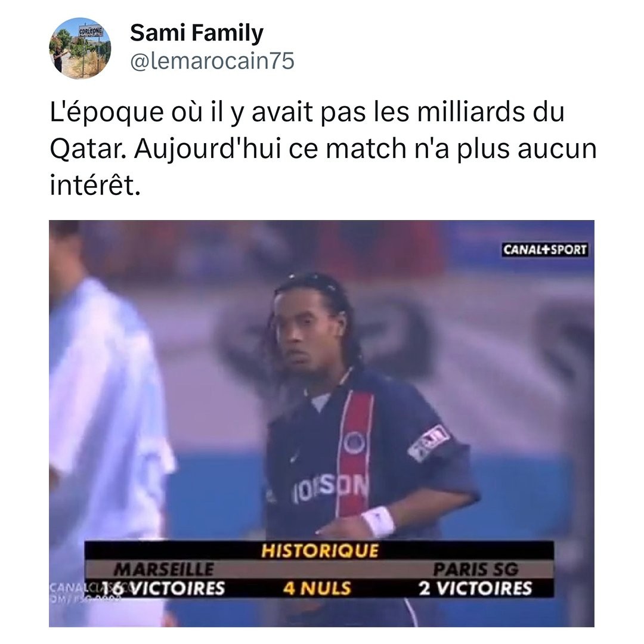
Task: Select the MARSEILLE team label
Action: [x=163, y=569]
